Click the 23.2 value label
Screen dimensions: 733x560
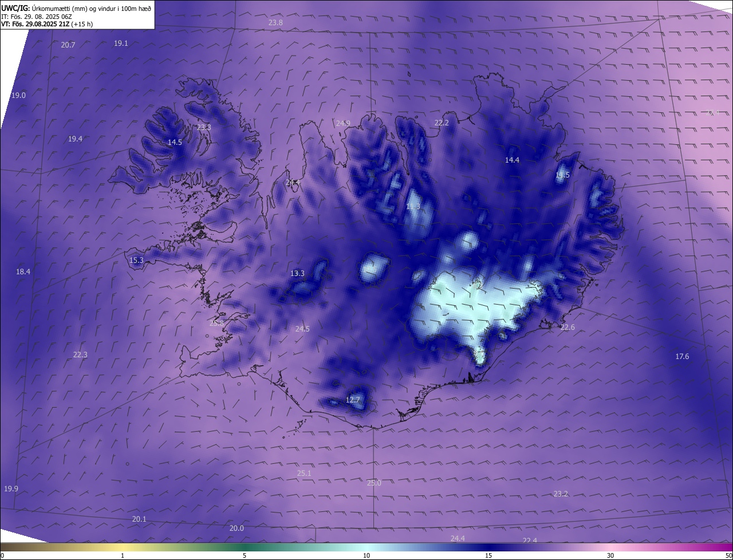561,494
